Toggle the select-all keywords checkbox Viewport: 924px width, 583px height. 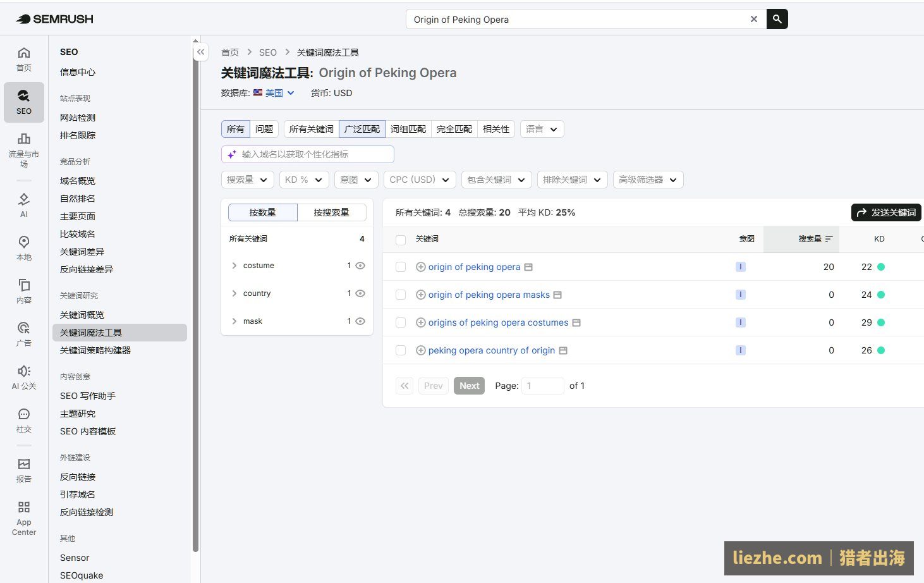point(401,240)
